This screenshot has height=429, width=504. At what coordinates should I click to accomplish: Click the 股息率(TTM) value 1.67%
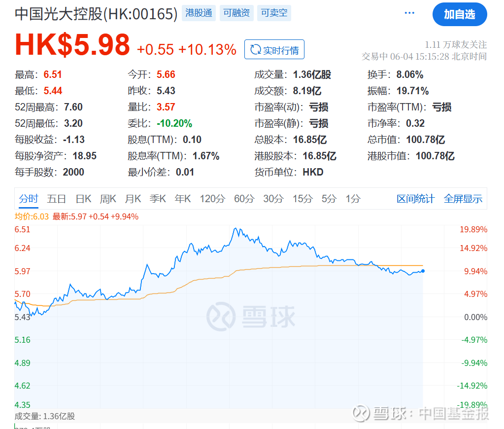tap(206, 156)
